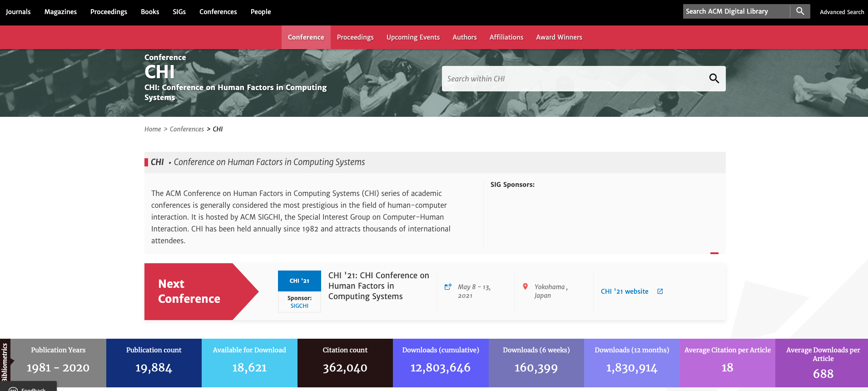Click the May 8 - 13, 2021 date text
Image resolution: width=868 pixels, height=391 pixels.
tap(474, 291)
